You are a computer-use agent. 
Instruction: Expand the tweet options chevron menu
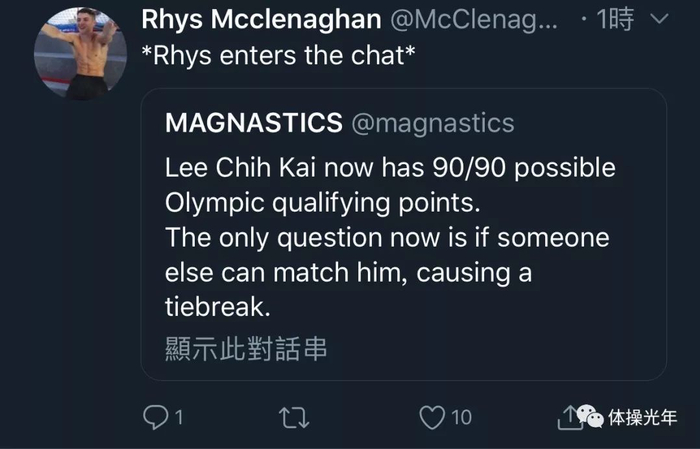[x=659, y=18]
